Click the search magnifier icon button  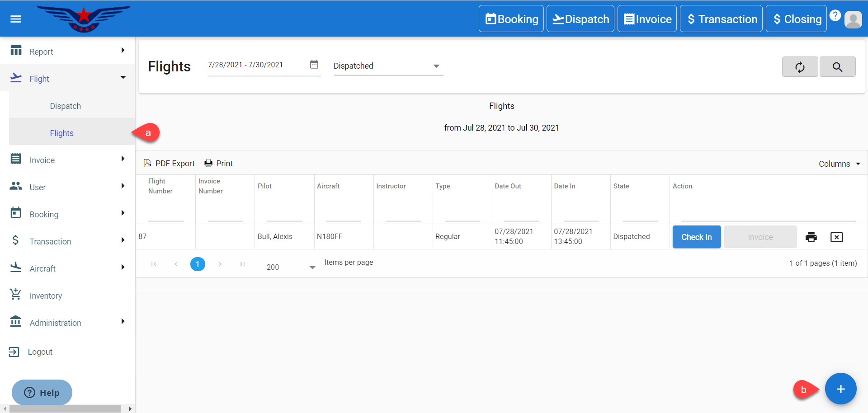coord(837,67)
